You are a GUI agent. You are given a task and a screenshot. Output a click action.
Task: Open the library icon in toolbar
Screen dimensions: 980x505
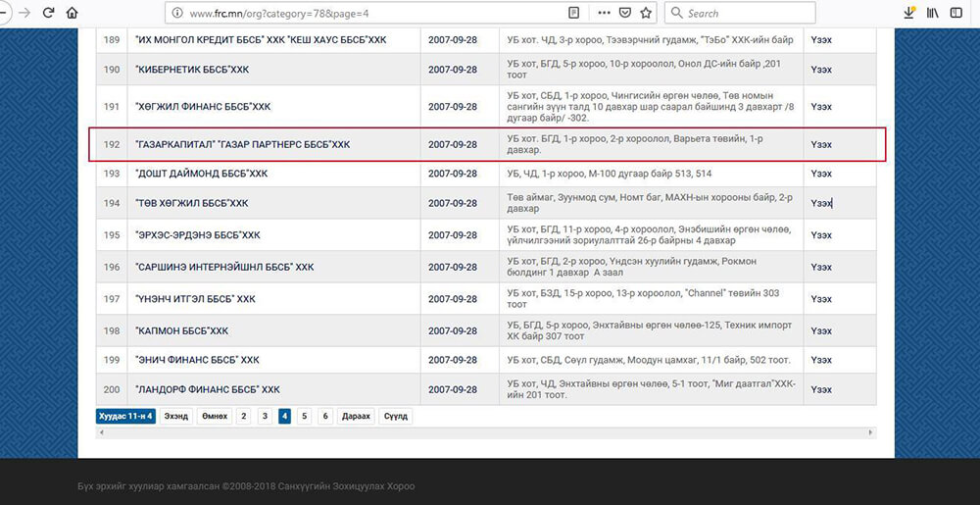point(933,13)
